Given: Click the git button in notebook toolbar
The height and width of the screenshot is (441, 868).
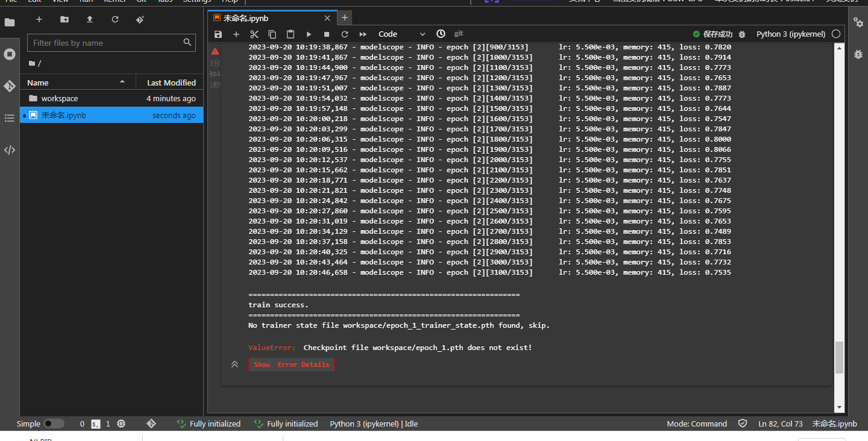Looking at the screenshot, I should 459,34.
